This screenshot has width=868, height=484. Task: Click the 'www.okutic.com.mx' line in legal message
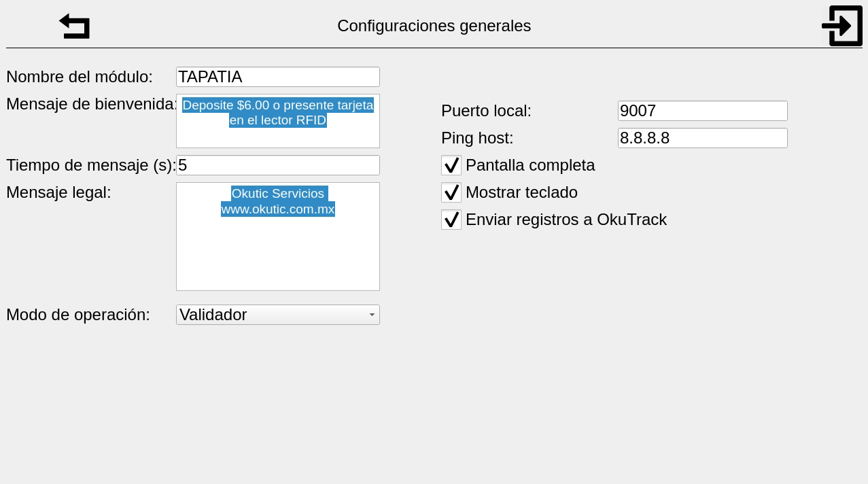277,209
